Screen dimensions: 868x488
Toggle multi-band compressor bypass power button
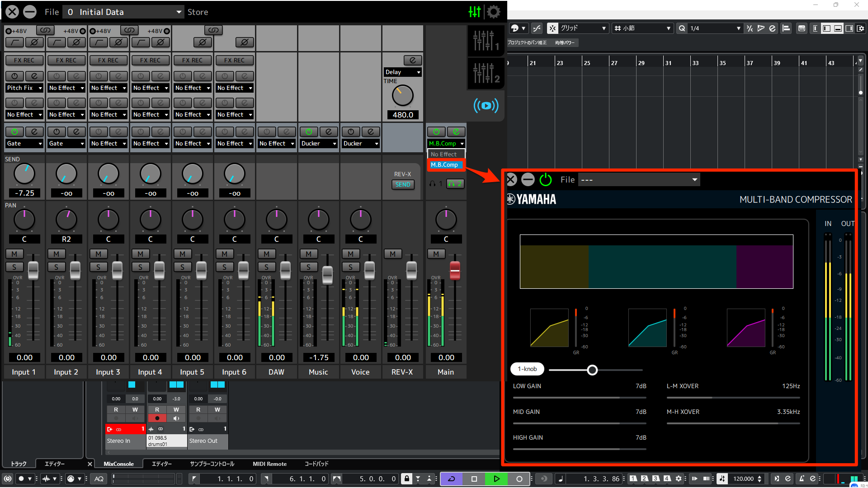coord(546,180)
